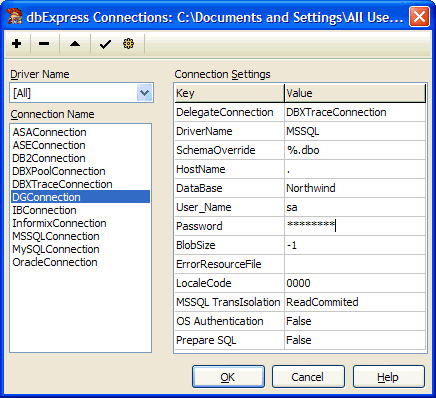This screenshot has height=398, width=436.
Task: Edit the User_Name value sa
Action: click(355, 207)
